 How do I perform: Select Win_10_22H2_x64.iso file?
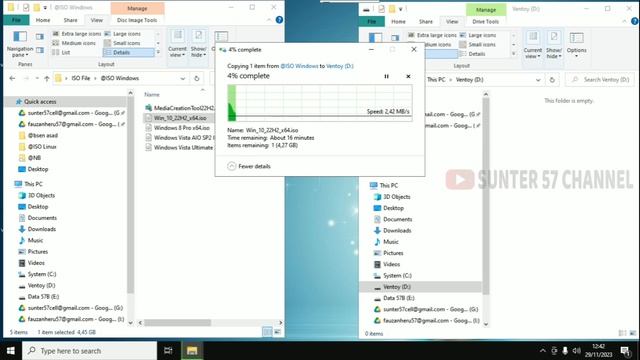point(180,118)
